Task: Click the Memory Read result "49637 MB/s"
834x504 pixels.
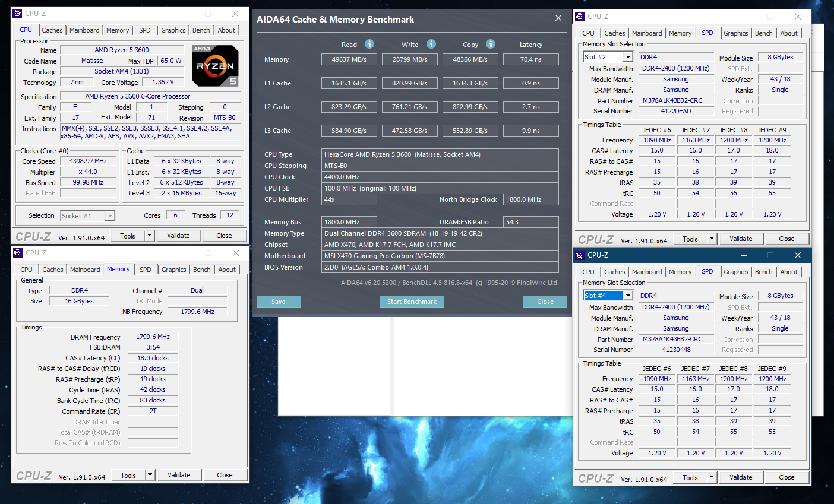Action: (349, 59)
